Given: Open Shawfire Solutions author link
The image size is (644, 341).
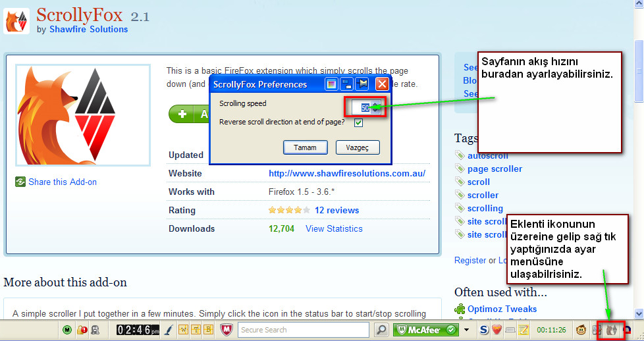Looking at the screenshot, I should pyautogui.click(x=89, y=29).
